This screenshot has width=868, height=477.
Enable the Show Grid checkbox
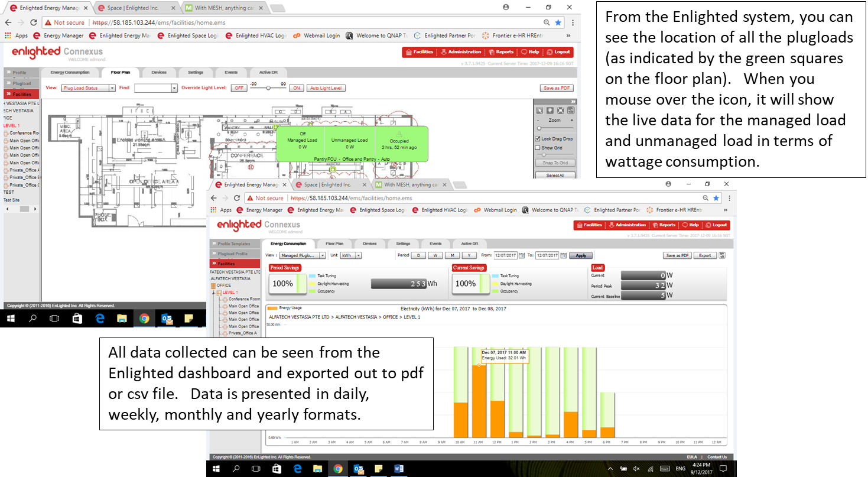pos(538,148)
